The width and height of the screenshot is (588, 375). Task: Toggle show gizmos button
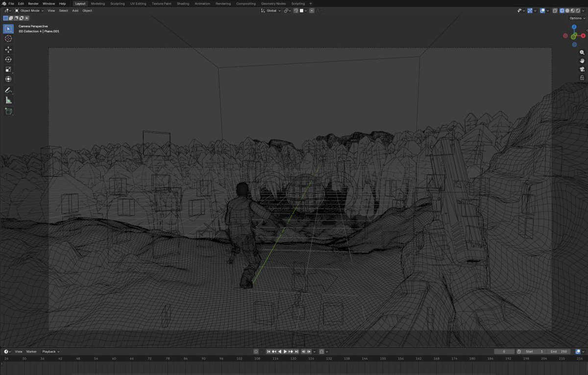click(530, 11)
